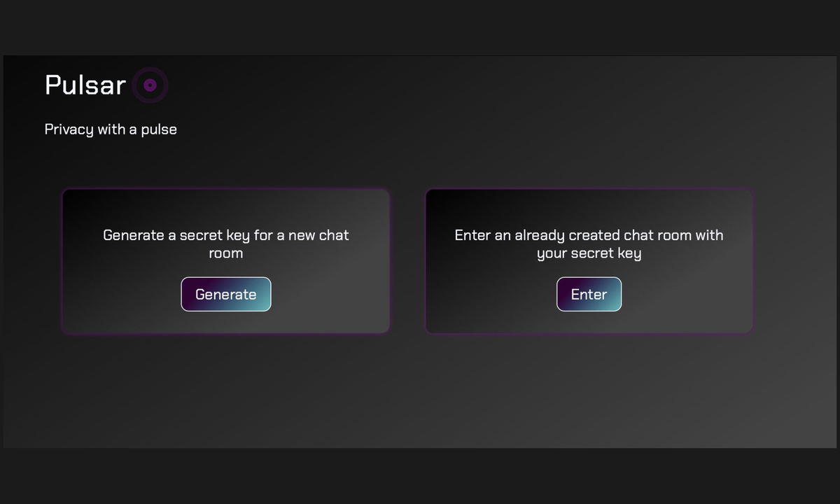Viewport: 840px width, 504px height.
Task: Click "Enter an already created chat room with" line
Action: coord(589,235)
